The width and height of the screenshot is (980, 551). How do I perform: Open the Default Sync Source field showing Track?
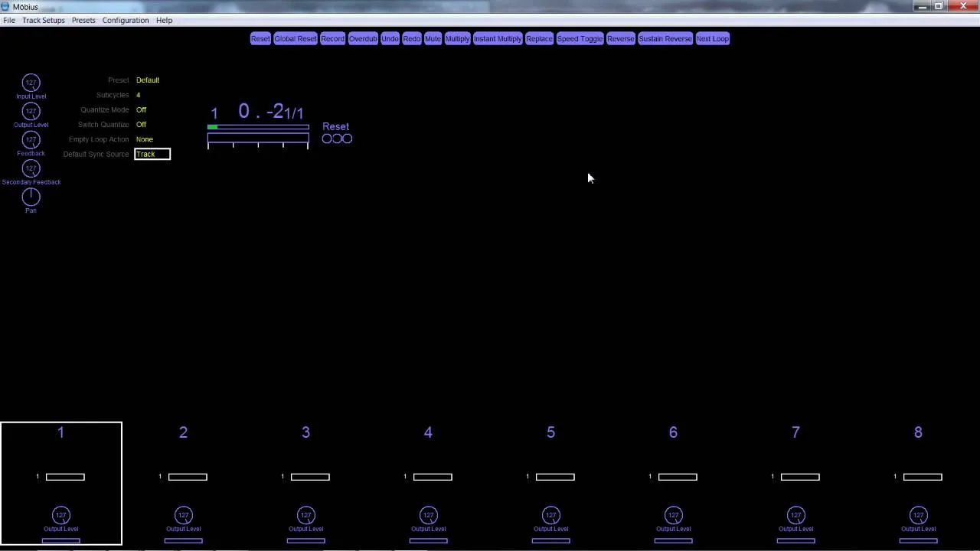tap(152, 154)
